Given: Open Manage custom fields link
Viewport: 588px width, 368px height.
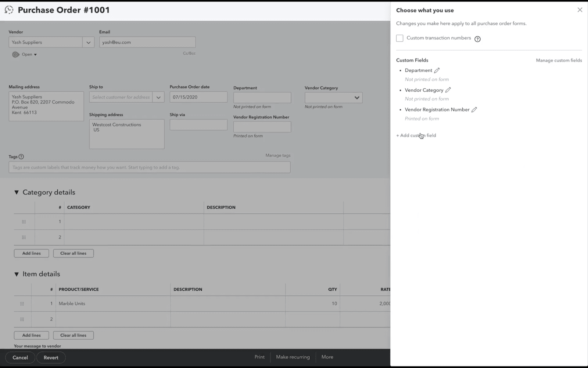Looking at the screenshot, I should pos(559,60).
